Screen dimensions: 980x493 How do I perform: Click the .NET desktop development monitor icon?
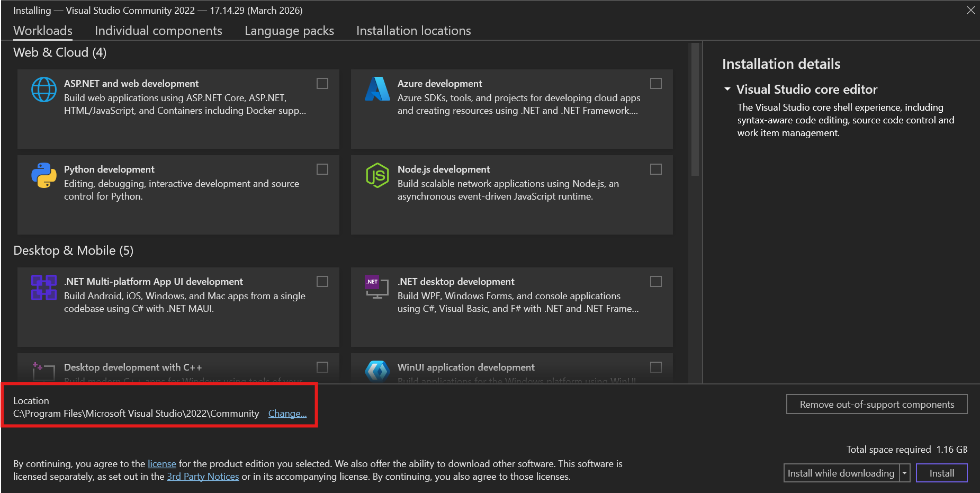point(377,287)
